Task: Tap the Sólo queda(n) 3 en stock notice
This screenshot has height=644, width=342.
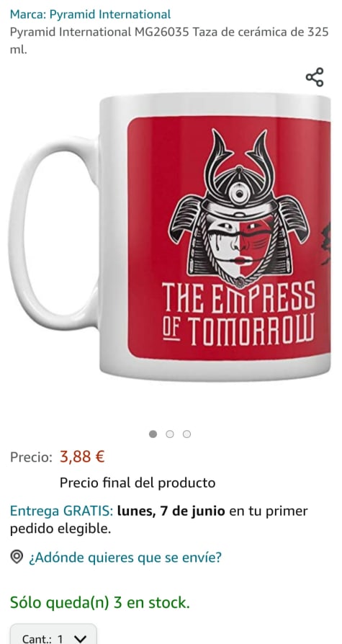Action: pyautogui.click(x=100, y=602)
